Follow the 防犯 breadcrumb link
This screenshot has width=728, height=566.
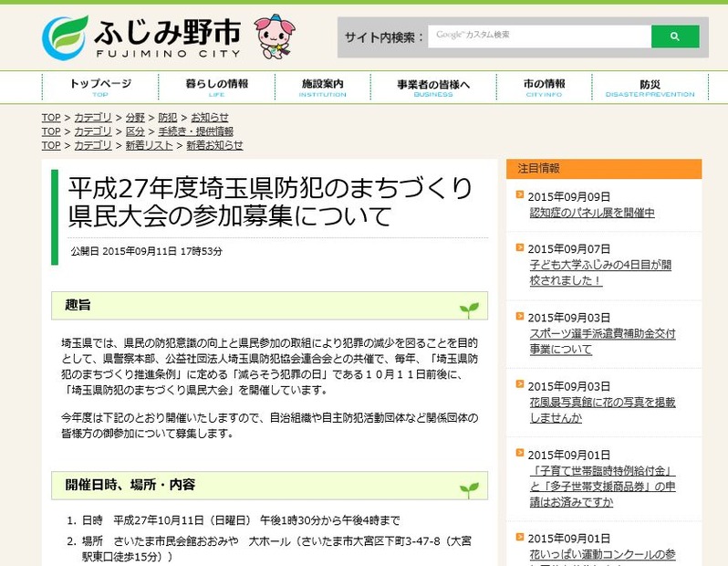point(168,118)
